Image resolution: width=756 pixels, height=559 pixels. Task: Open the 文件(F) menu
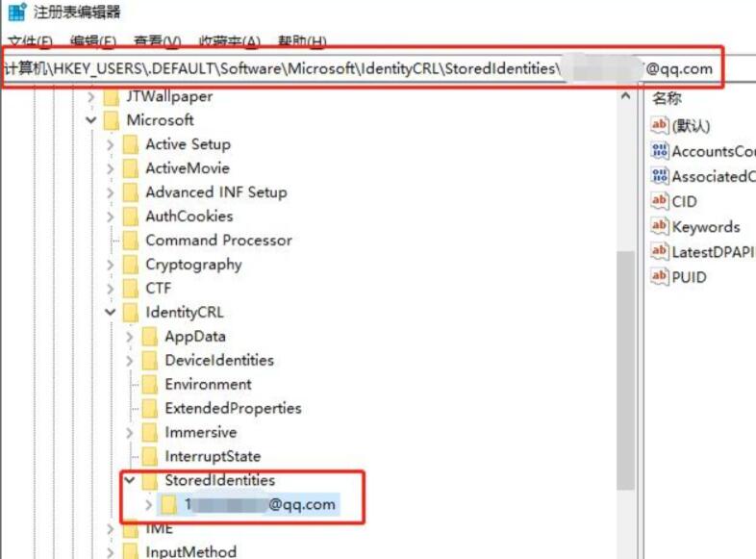pyautogui.click(x=29, y=41)
